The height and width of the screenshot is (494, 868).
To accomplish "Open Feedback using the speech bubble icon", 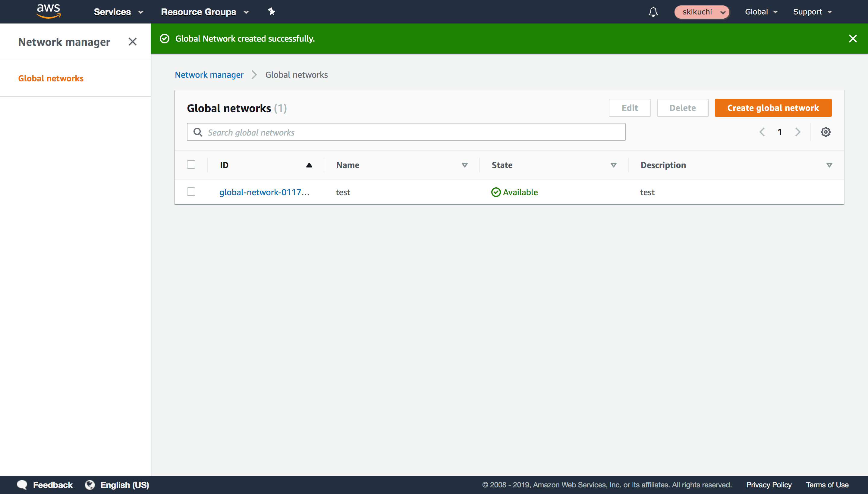I will (x=21, y=484).
